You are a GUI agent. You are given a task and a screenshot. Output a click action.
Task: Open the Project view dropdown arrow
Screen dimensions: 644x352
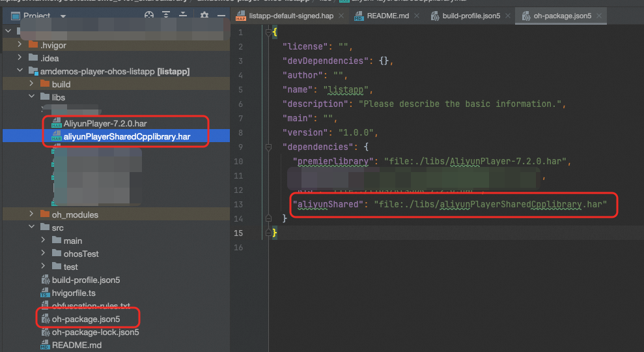[x=63, y=16]
